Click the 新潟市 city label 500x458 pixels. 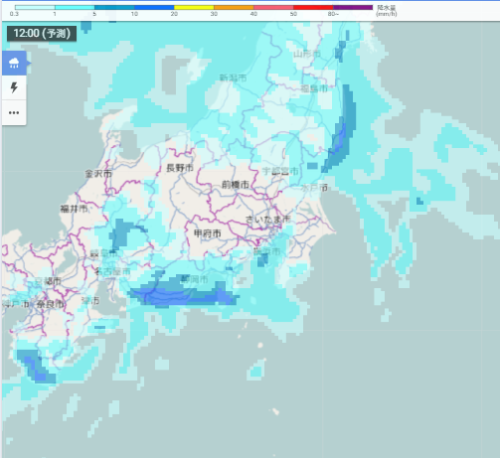tap(233, 78)
